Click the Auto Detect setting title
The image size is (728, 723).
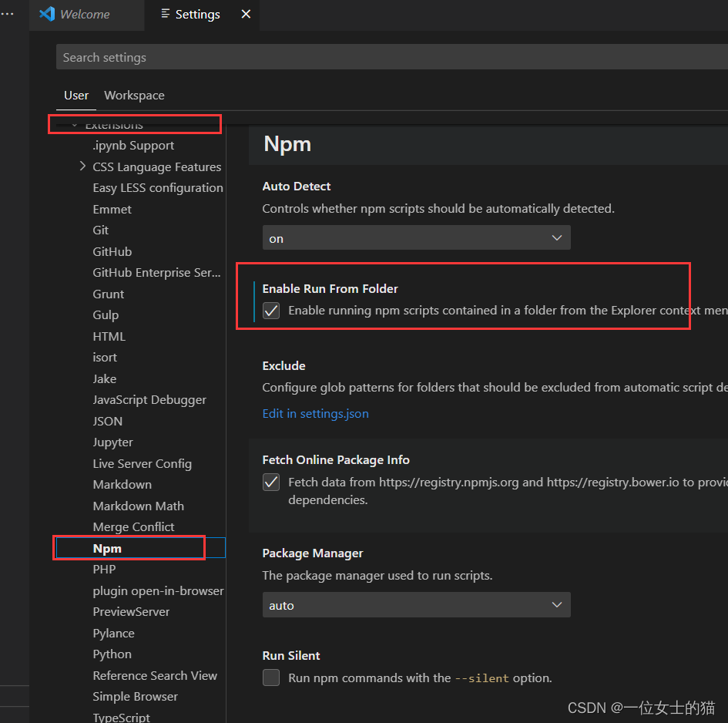pyautogui.click(x=297, y=187)
